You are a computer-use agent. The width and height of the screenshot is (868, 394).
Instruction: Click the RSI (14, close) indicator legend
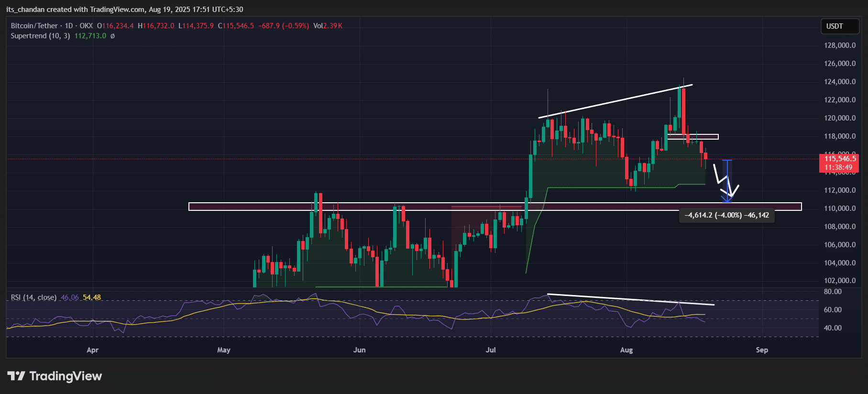[x=33, y=297]
